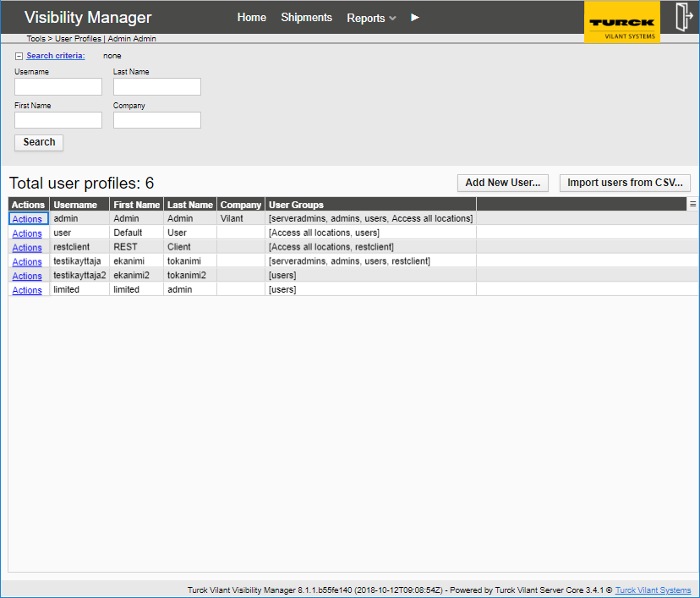Viewport: 700px width, 598px height.
Task: Select the "[Access all locations, users]" cell
Action: pos(370,233)
